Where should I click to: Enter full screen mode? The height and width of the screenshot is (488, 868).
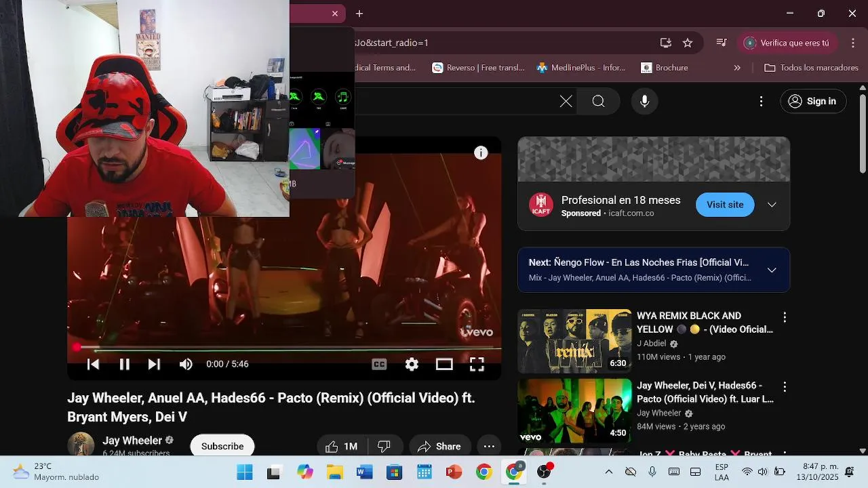click(477, 364)
